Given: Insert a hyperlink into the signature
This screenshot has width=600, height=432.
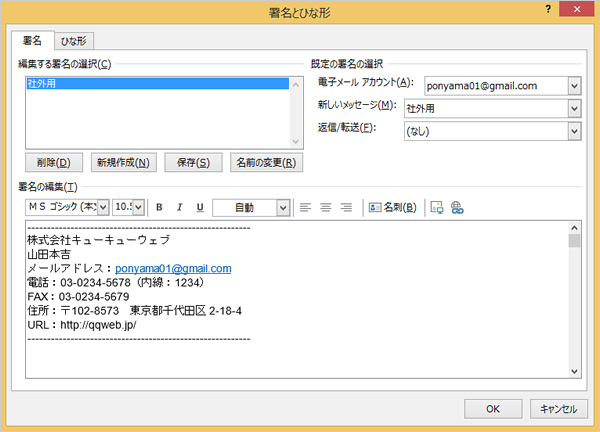Looking at the screenshot, I should point(458,207).
